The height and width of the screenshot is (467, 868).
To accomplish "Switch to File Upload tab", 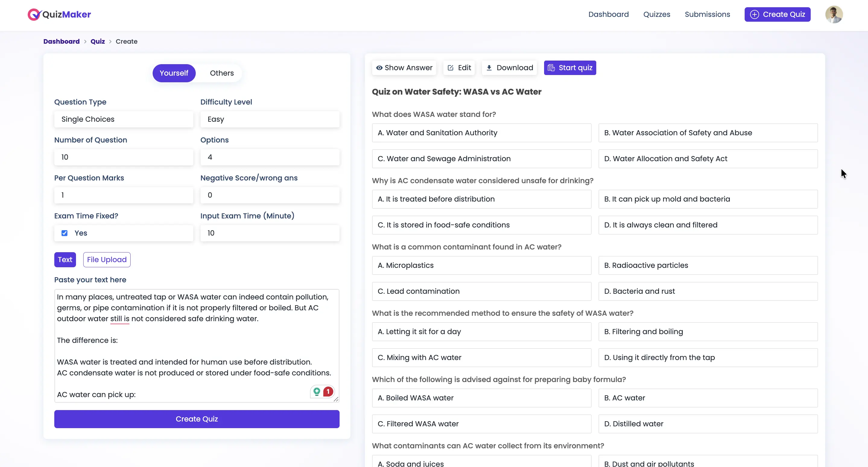I will tap(107, 260).
